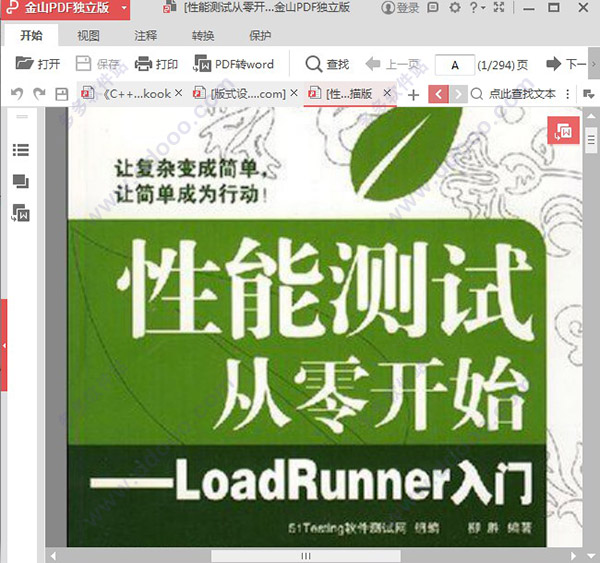Click the sidebar drag handle at top

22,116
